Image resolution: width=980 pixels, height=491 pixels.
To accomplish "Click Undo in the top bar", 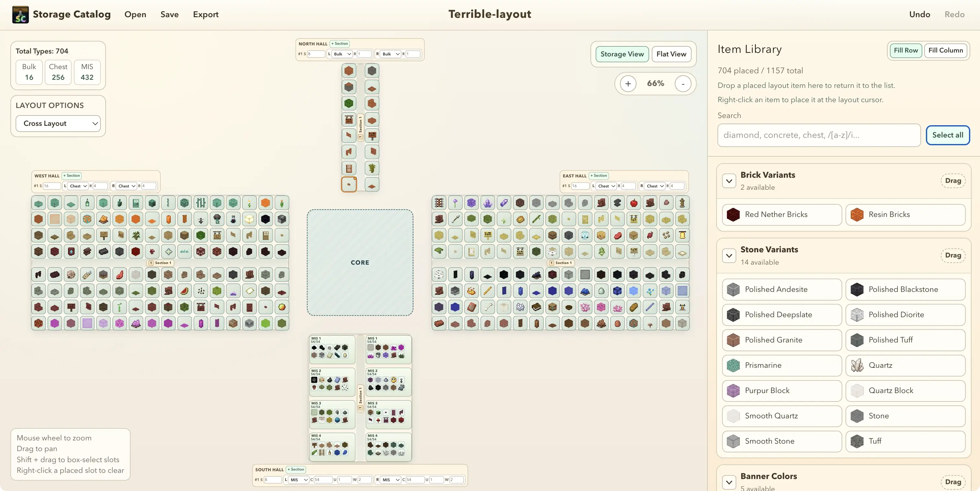I will 919,14.
